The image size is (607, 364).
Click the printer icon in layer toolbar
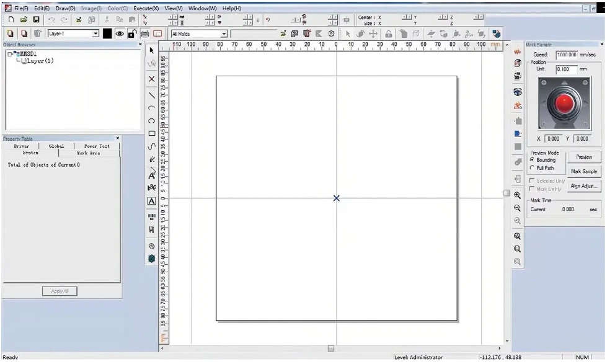pyautogui.click(x=145, y=33)
